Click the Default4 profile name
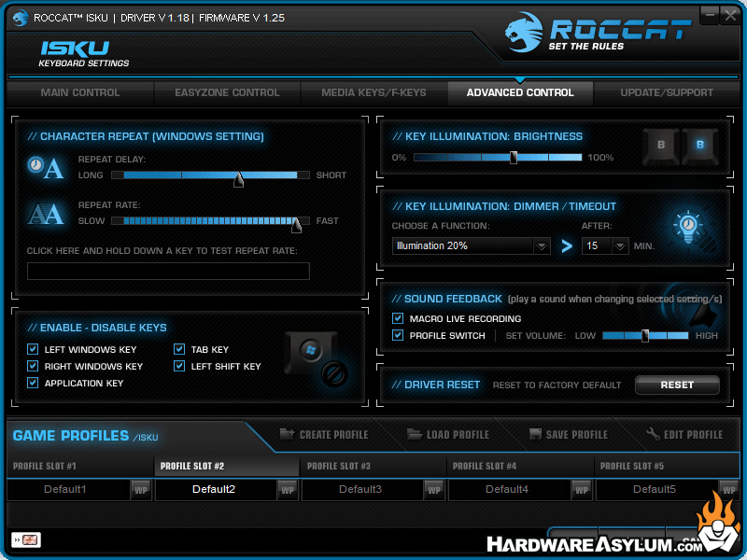 507,489
